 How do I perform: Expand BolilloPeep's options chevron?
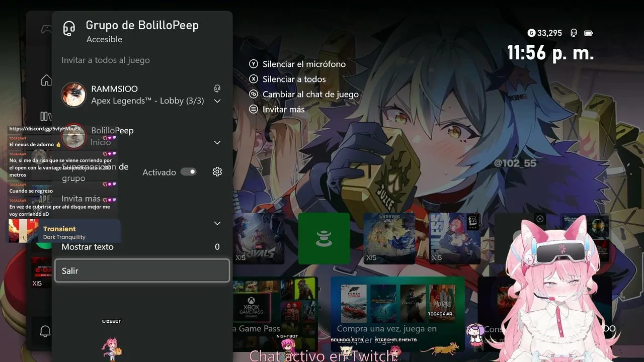217,143
